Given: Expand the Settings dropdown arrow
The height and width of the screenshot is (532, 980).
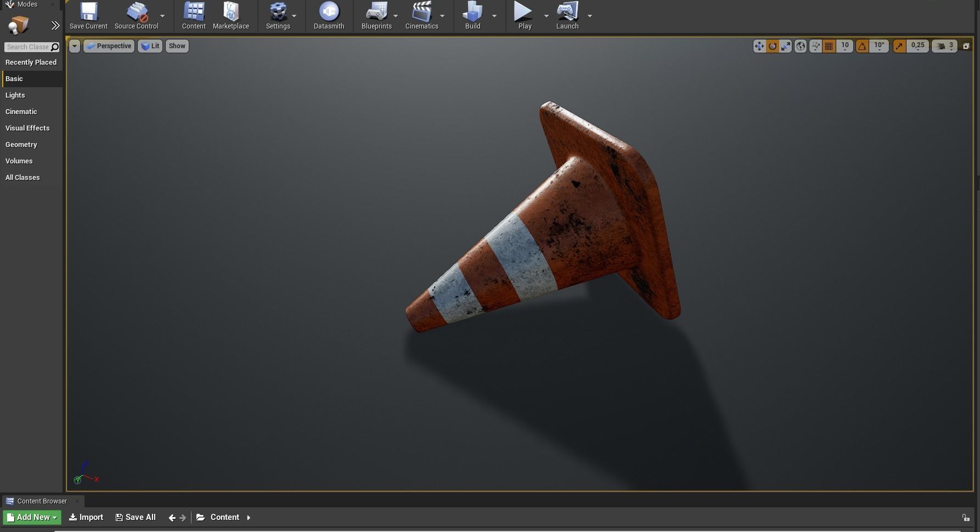Looking at the screenshot, I should pos(294,16).
